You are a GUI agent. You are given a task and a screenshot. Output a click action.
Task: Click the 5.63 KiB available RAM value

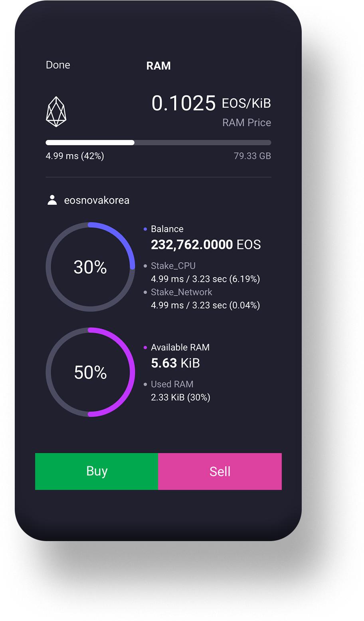click(175, 363)
